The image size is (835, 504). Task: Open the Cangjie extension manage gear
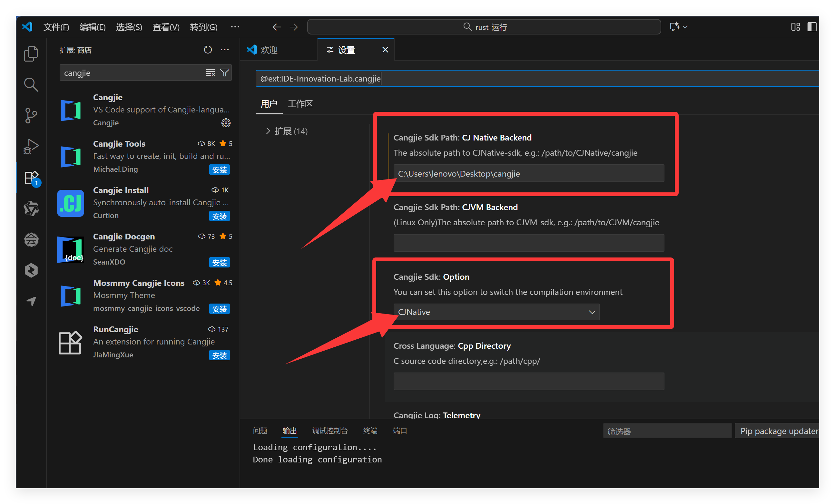click(226, 122)
